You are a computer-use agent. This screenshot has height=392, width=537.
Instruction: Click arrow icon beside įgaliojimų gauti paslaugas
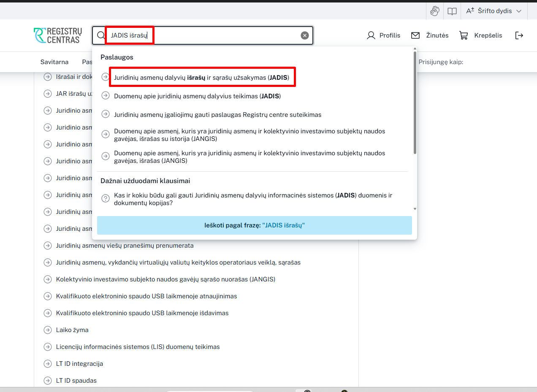pyautogui.click(x=106, y=114)
